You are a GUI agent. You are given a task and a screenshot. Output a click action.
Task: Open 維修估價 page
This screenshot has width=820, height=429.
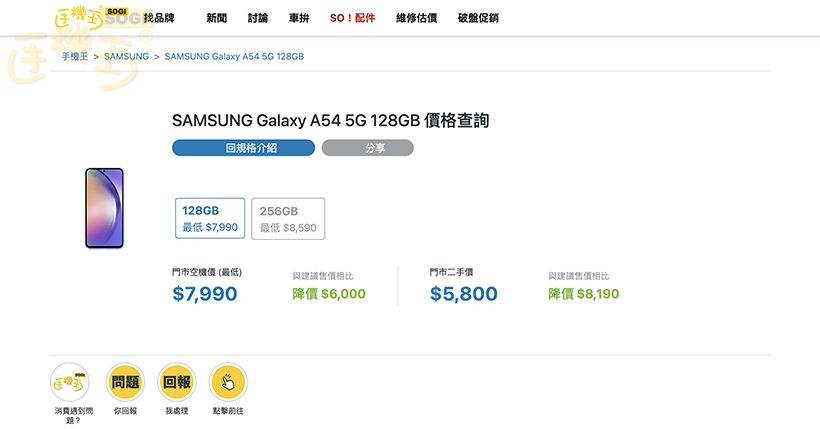[x=416, y=18]
